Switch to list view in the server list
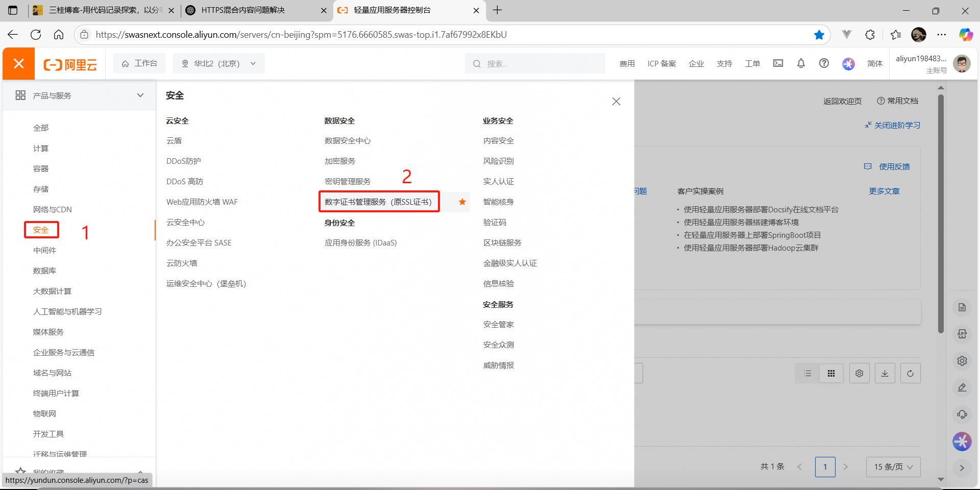 tap(807, 374)
